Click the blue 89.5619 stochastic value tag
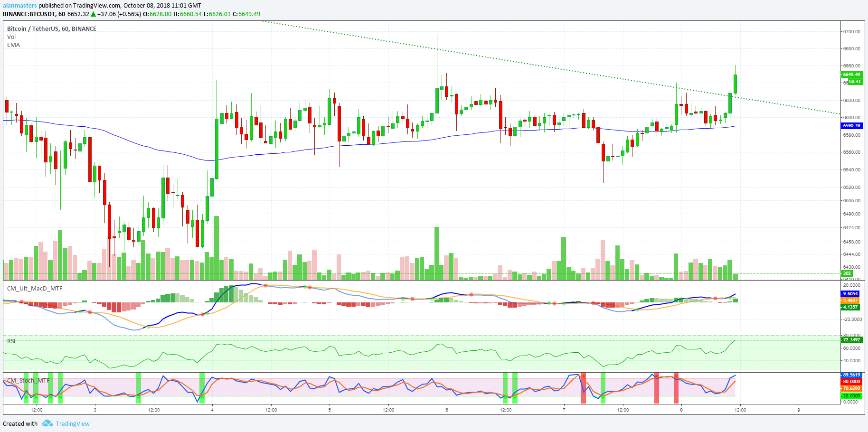This screenshot has width=868, height=432. (851, 375)
